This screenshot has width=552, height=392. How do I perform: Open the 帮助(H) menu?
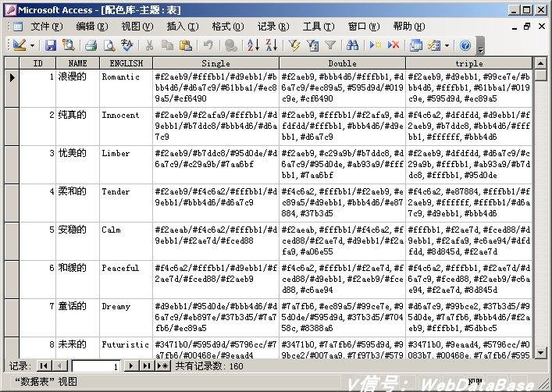point(409,27)
